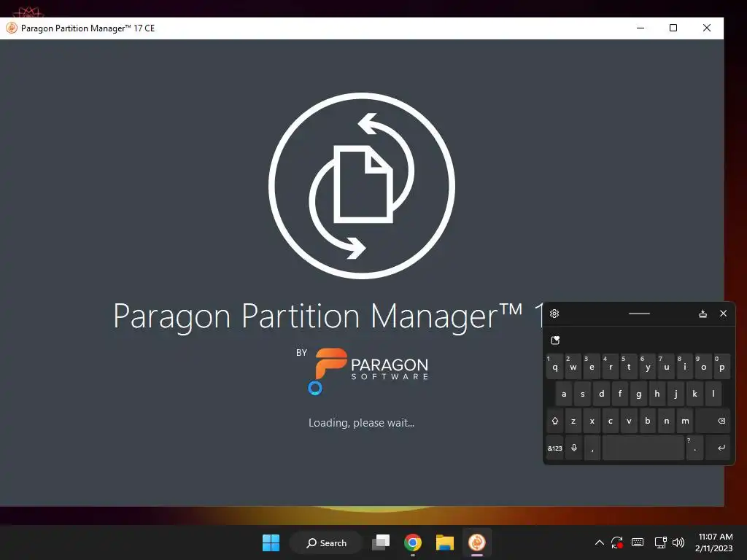Screen dimensions: 747x560
Task: Tap the z key on touch keyboard
Action: [x=573, y=421]
